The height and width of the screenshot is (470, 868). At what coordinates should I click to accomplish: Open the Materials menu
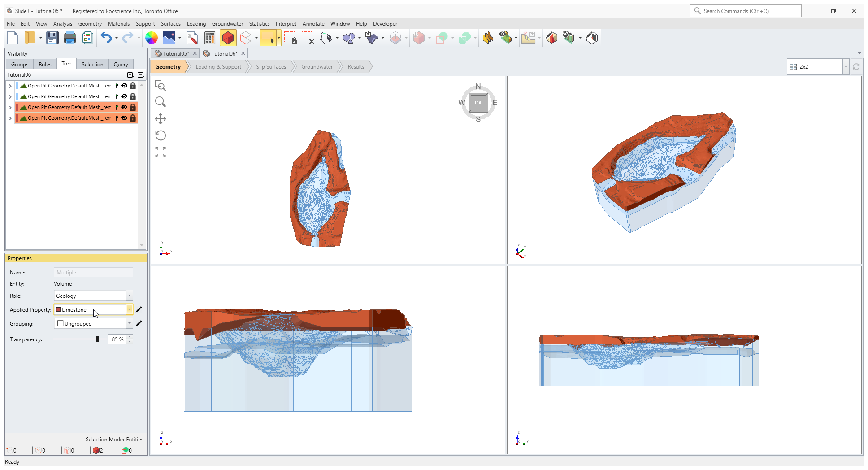[x=118, y=24]
